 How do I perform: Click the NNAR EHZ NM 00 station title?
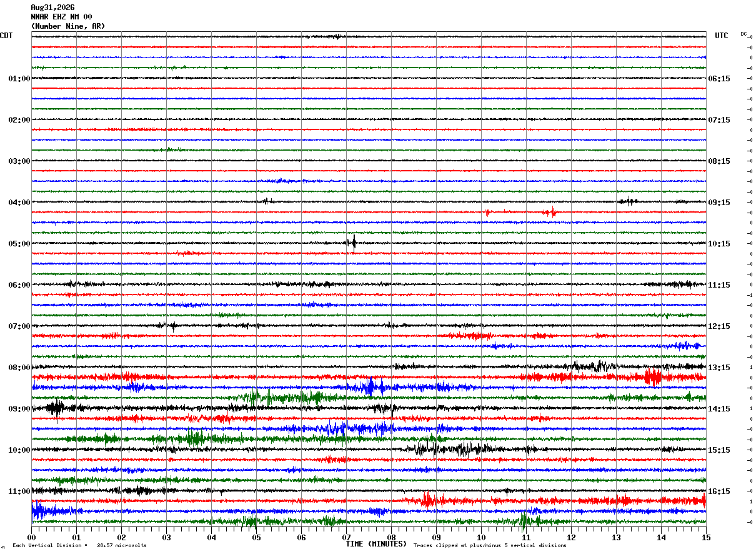(x=61, y=17)
